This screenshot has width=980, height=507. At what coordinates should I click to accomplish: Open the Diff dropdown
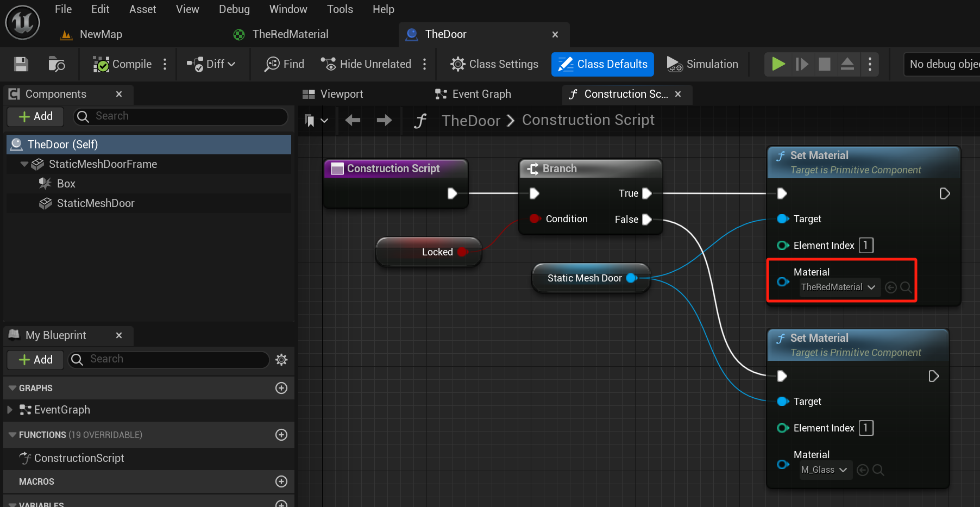pos(211,64)
